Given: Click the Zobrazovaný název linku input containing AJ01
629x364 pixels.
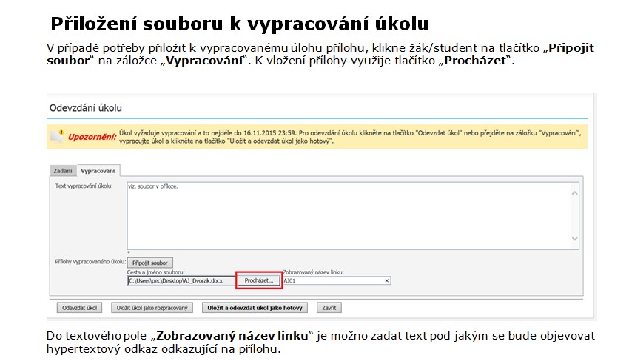Looking at the screenshot, I should (332, 281).
